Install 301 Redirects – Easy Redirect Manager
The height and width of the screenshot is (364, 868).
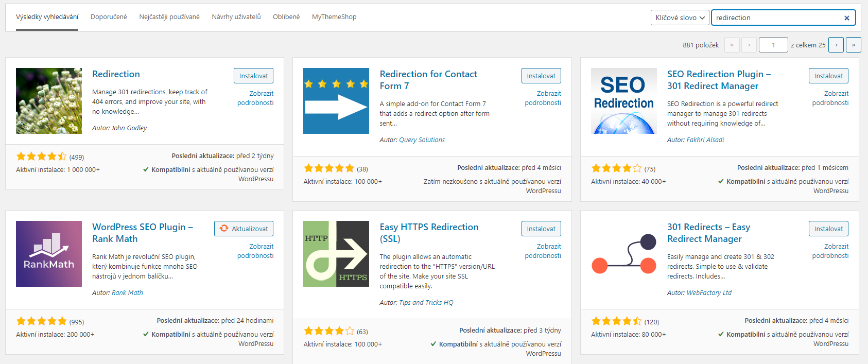pyautogui.click(x=828, y=229)
